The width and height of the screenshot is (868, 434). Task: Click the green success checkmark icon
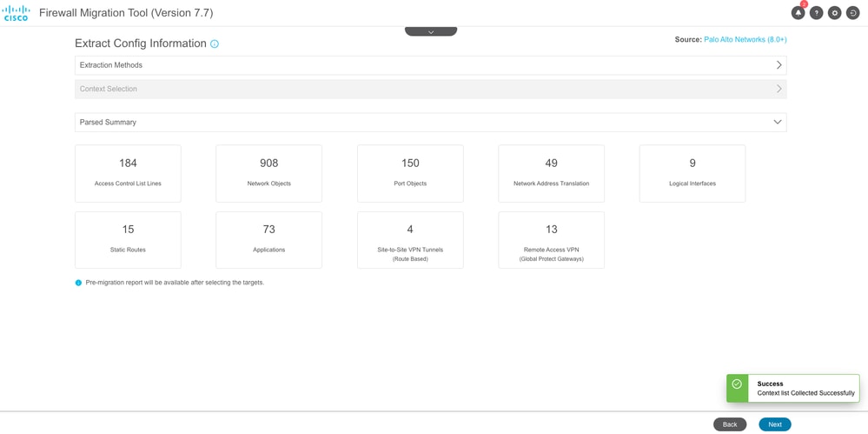coord(736,384)
